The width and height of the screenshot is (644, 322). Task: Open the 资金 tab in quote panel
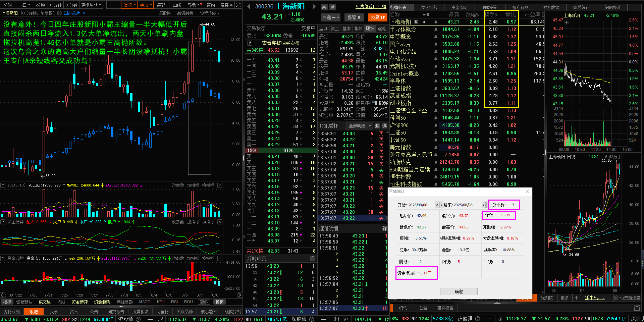335,29
